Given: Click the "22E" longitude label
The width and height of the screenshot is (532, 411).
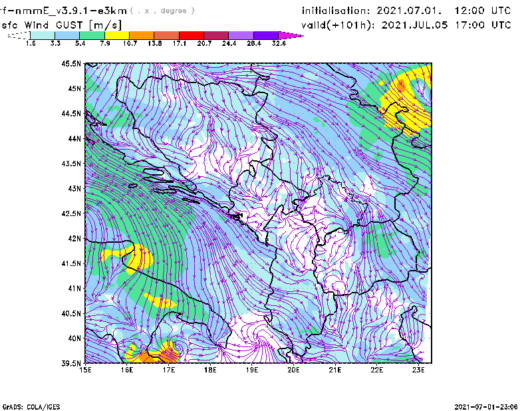Looking at the screenshot, I should tap(376, 370).
